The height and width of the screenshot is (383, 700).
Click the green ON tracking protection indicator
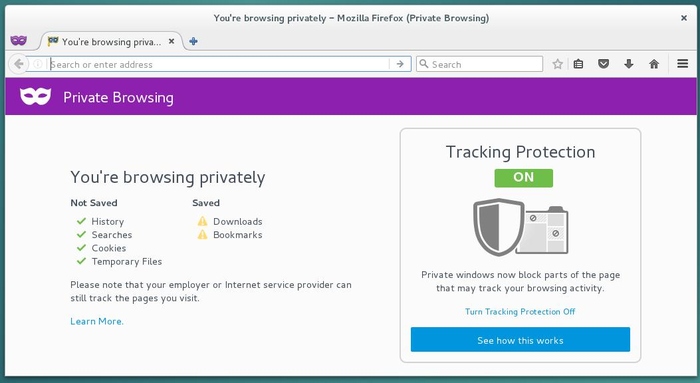pos(523,178)
